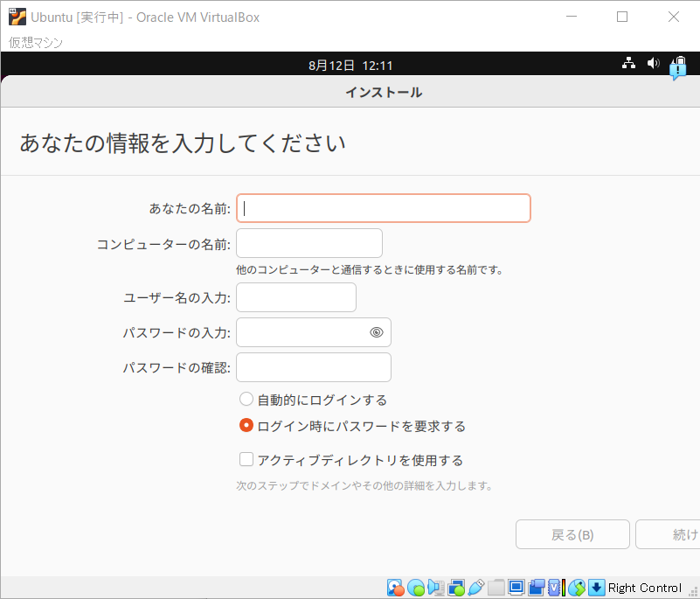Click the optical disk status icon
The image size is (700, 599).
coord(416,588)
